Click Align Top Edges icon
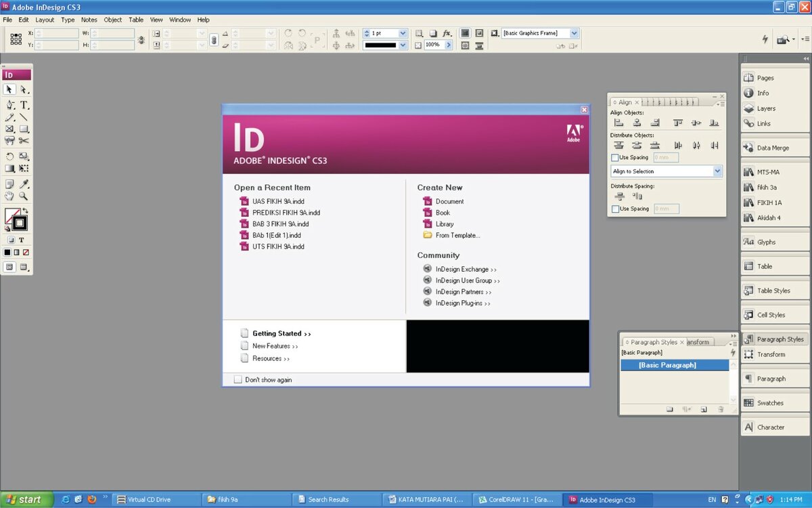812x508 pixels. [678, 123]
